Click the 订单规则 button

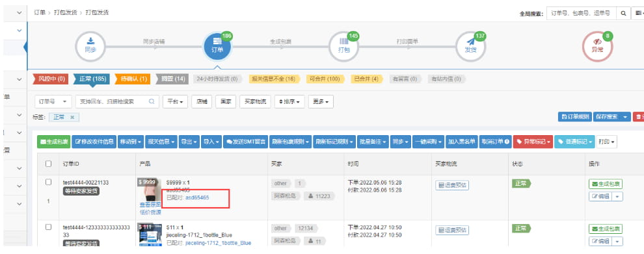(574, 117)
